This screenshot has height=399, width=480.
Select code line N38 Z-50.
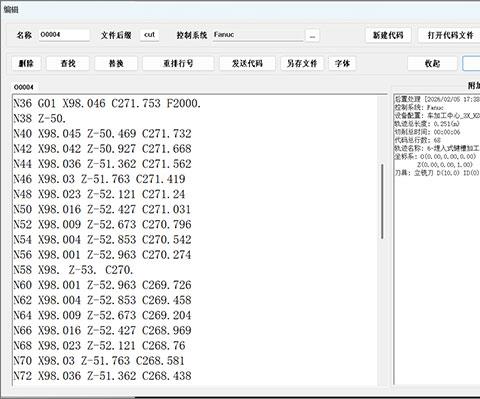point(40,118)
